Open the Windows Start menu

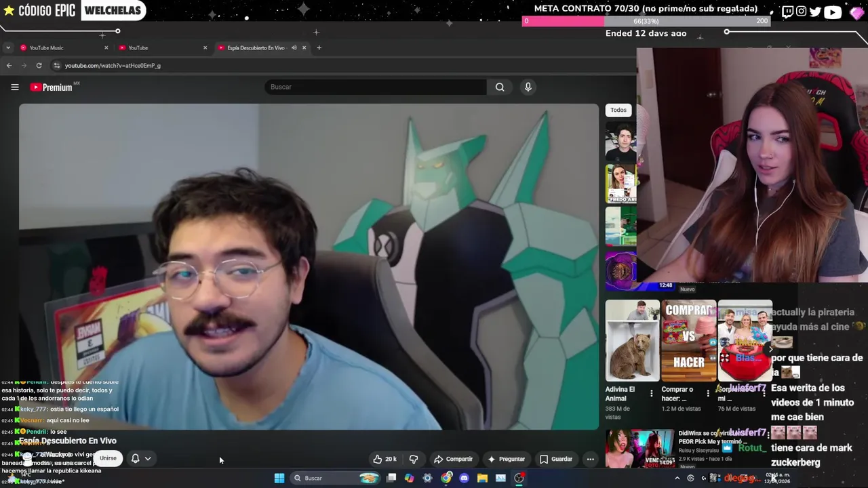point(279,478)
